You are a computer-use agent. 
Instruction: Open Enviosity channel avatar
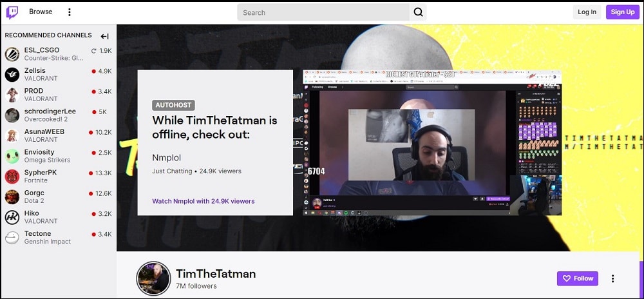point(12,156)
